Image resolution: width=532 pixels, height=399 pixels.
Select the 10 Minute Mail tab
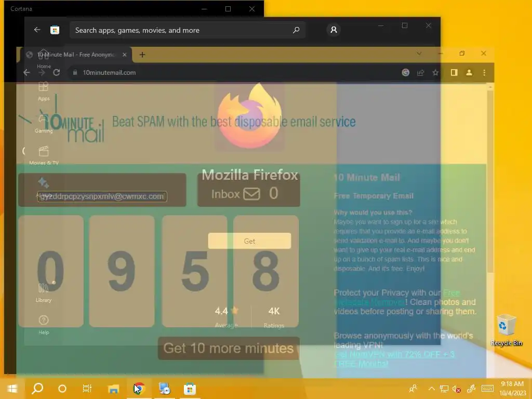click(76, 55)
